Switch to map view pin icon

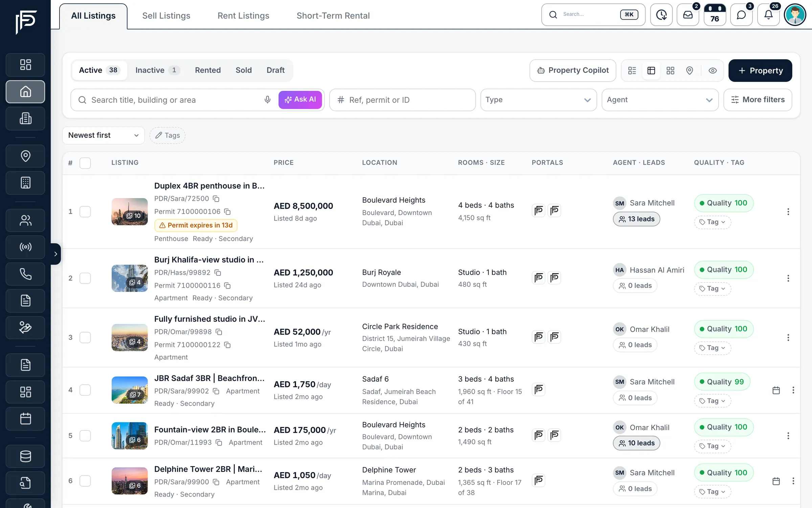click(689, 70)
